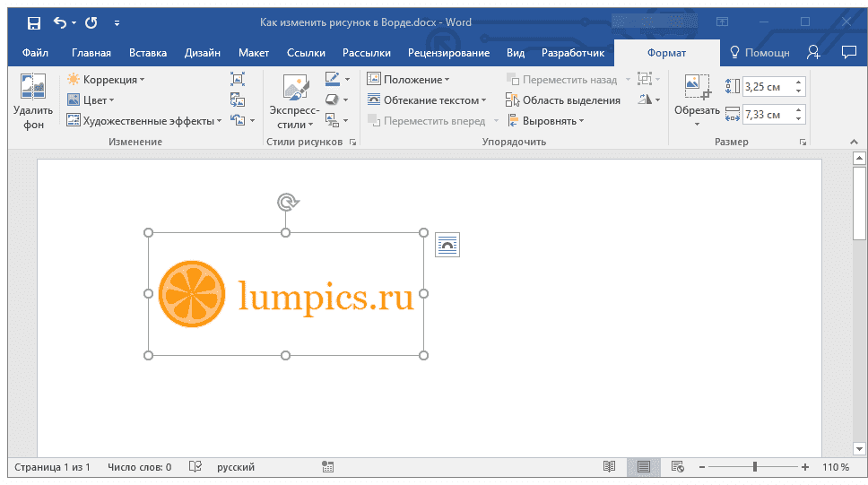Click the Save icon in quick access toolbar

click(34, 22)
